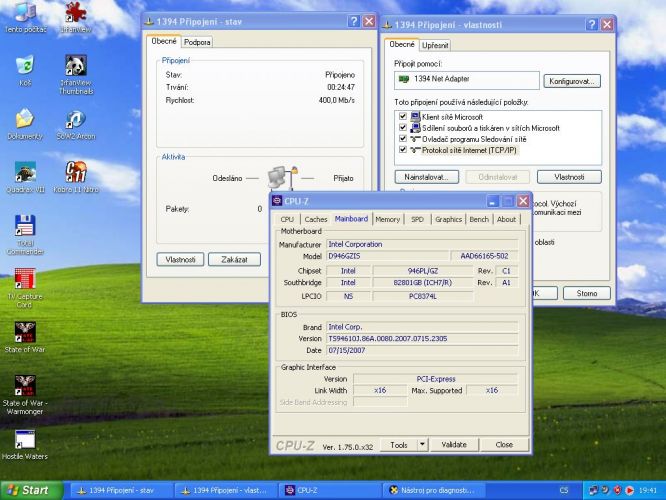The image size is (666, 500).
Task: Click Storno button in vlastnosti window
Action: (587, 293)
